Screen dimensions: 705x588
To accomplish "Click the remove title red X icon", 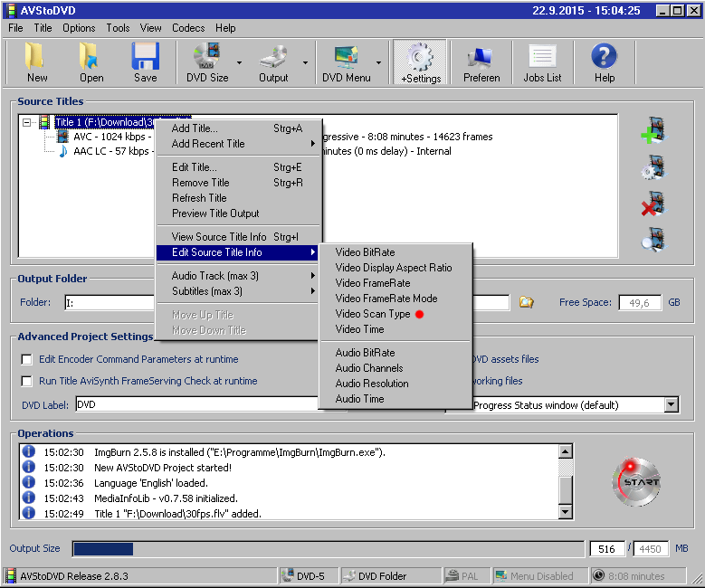I will tap(653, 204).
